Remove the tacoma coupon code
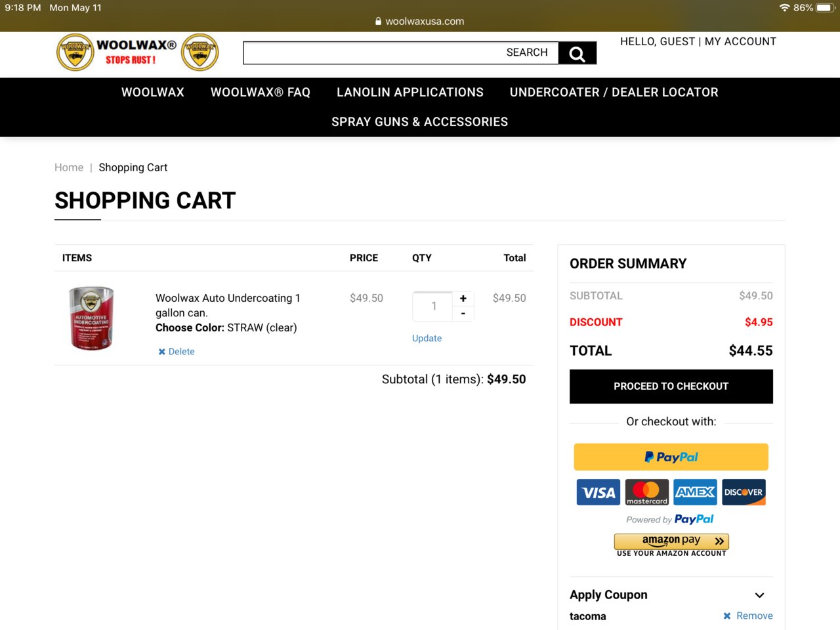 point(748,616)
